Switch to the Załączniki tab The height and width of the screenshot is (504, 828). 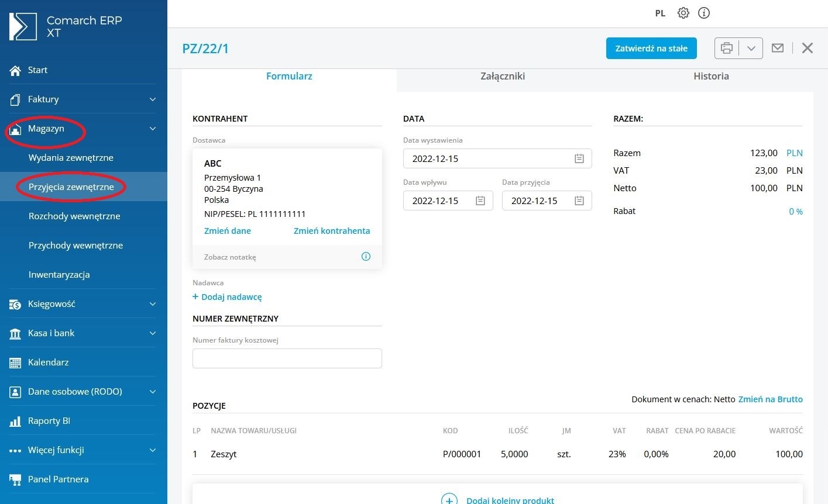pyautogui.click(x=502, y=76)
